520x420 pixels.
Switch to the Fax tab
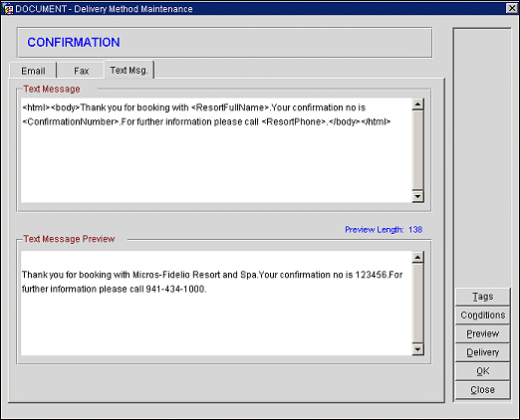coord(81,71)
